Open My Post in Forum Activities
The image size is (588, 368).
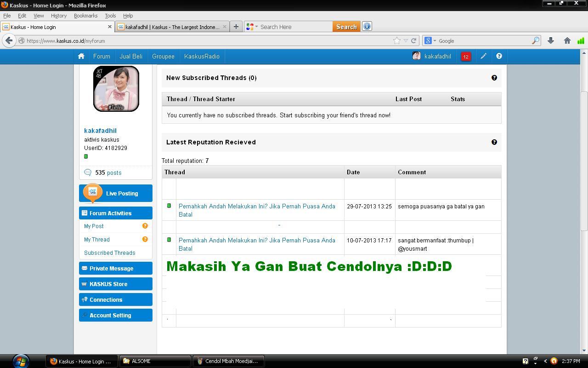pyautogui.click(x=94, y=226)
